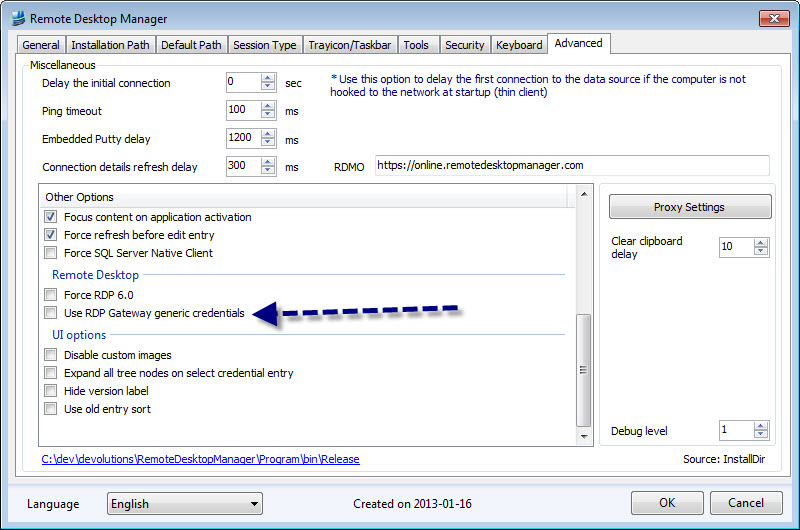Confirm settings with the OK button
Screen dimensions: 800x530
[x=667, y=503]
